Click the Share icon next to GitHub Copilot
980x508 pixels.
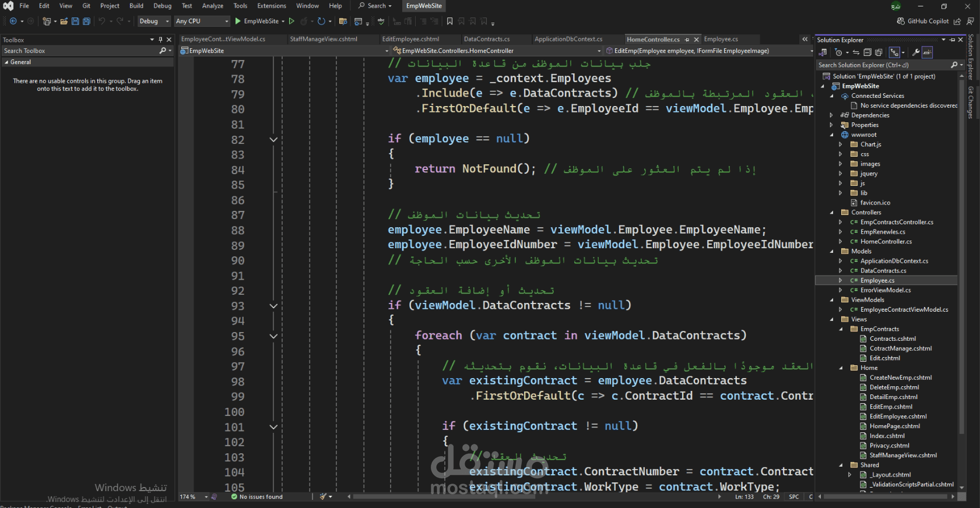(x=957, y=21)
